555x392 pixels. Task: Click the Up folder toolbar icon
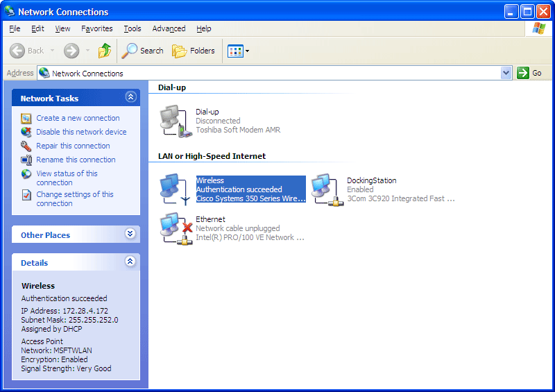[105, 51]
